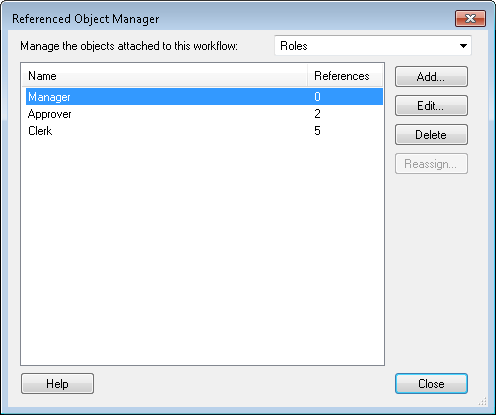496x415 pixels.
Task: Dismiss the dialog using Close button
Action: [431, 384]
